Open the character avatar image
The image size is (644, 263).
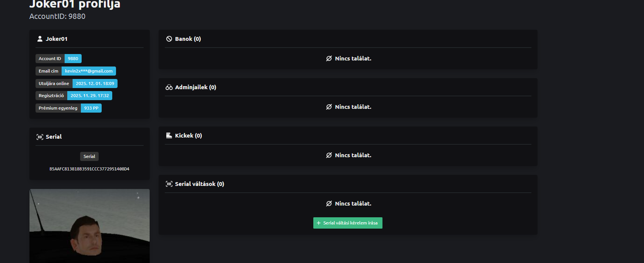90,226
